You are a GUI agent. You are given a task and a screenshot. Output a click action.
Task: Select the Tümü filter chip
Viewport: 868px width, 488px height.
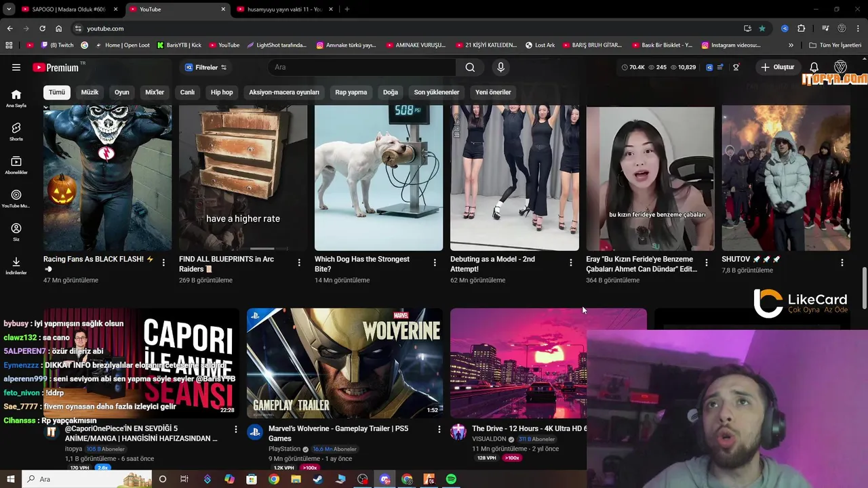pos(57,92)
